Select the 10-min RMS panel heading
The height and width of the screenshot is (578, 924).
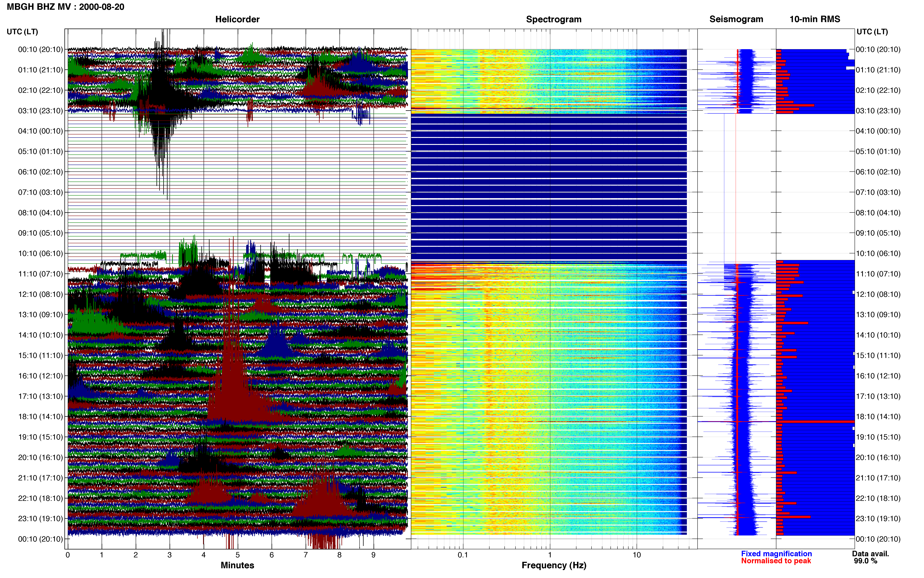[x=815, y=19]
